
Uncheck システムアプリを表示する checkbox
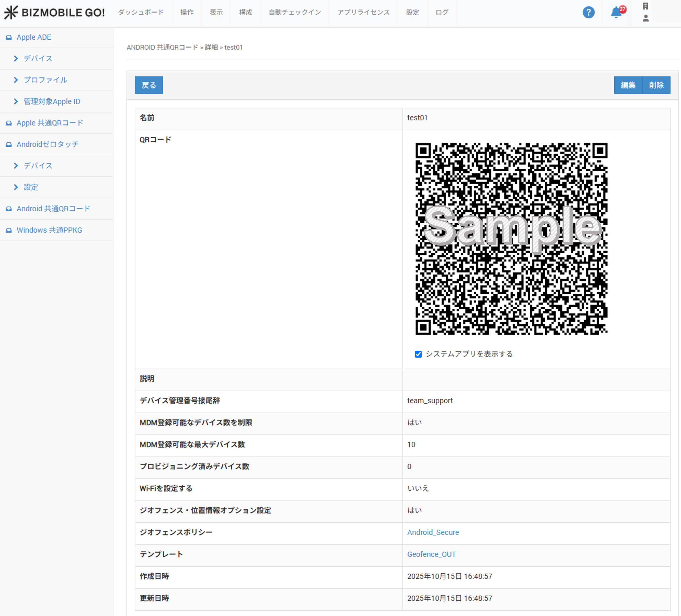[418, 354]
